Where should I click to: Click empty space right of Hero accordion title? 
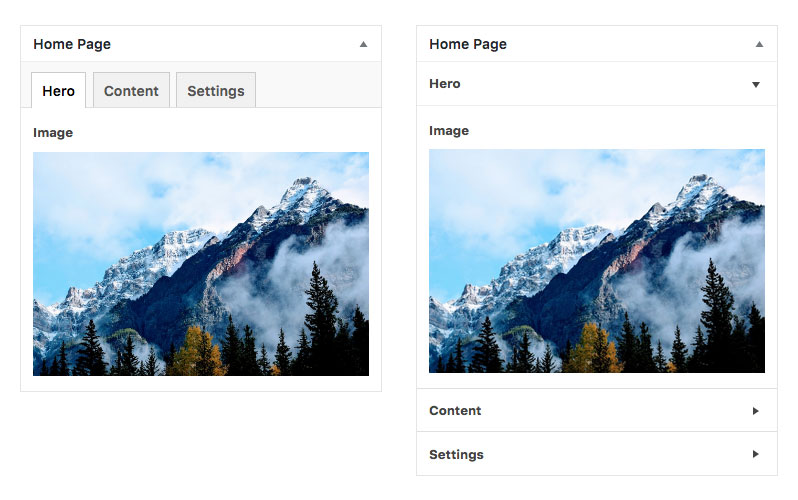coord(606,84)
